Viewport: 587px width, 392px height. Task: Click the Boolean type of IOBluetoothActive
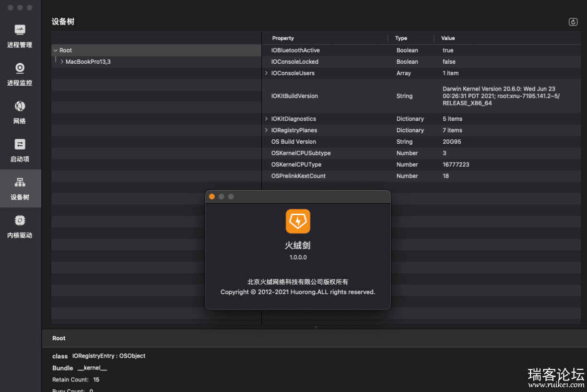[x=407, y=50]
